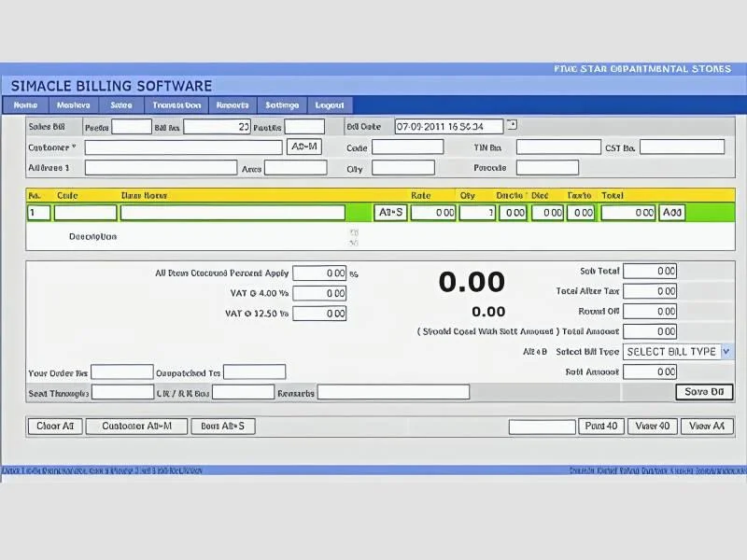Open the Masters menu

click(x=73, y=105)
